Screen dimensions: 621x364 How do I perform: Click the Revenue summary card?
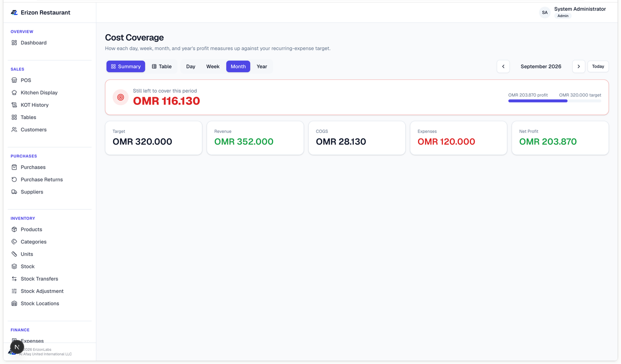pyautogui.click(x=255, y=138)
